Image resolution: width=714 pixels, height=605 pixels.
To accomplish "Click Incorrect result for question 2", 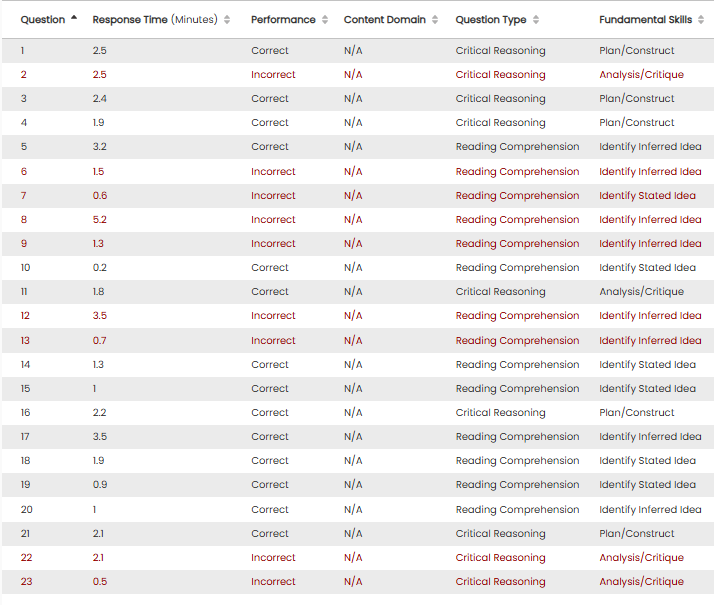I will tap(273, 75).
